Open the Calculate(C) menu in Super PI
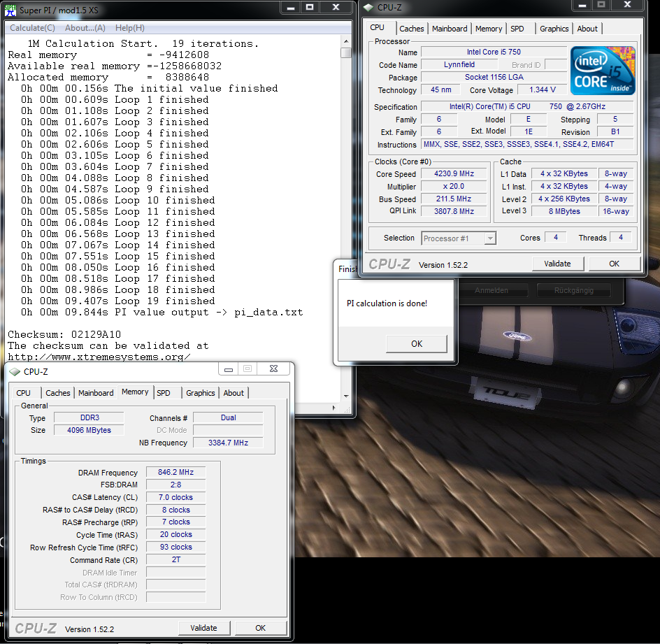This screenshot has width=660, height=644. click(x=32, y=28)
